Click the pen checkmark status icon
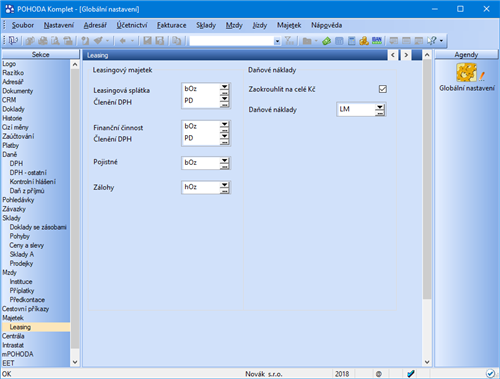500x379 pixels. tap(411, 374)
